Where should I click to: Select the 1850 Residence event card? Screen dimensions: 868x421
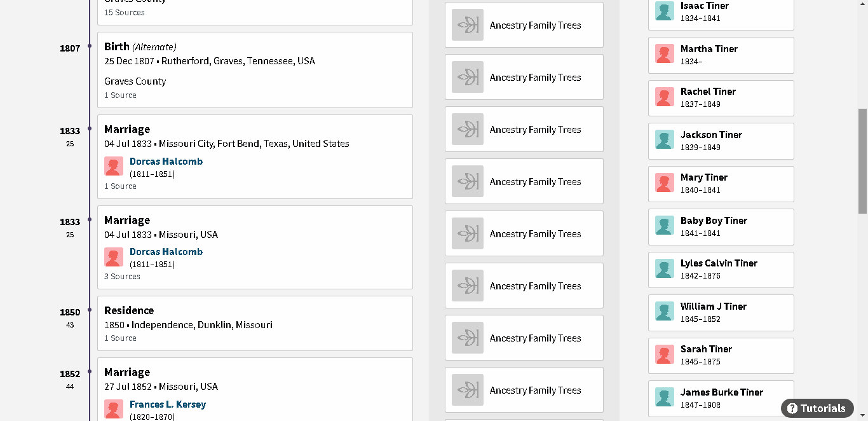pyautogui.click(x=255, y=323)
